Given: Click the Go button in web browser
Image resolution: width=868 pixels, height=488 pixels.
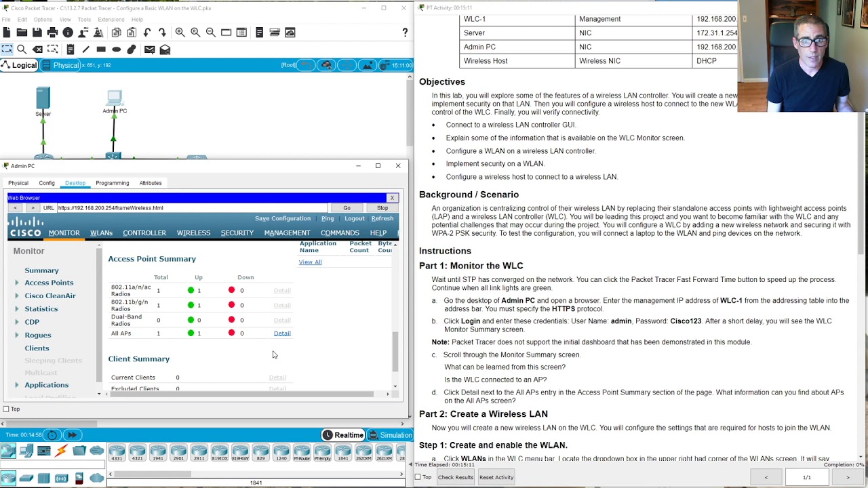Looking at the screenshot, I should (x=347, y=208).
